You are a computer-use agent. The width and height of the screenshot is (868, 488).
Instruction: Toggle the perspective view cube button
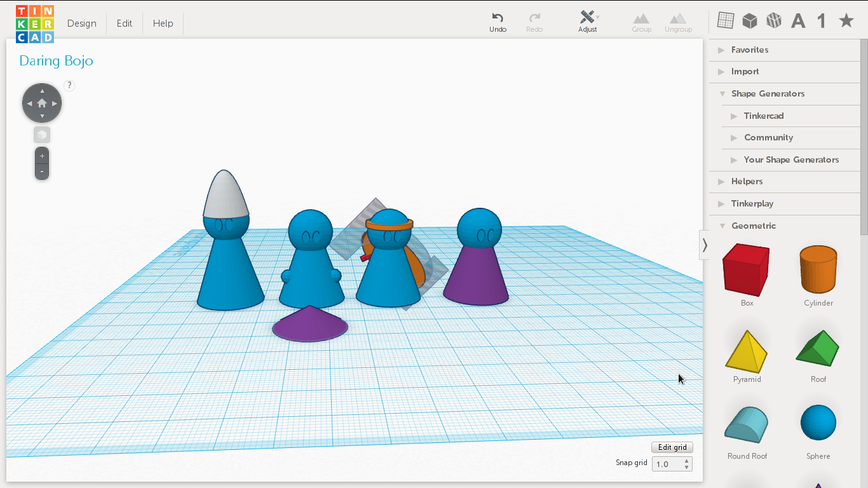(x=42, y=135)
